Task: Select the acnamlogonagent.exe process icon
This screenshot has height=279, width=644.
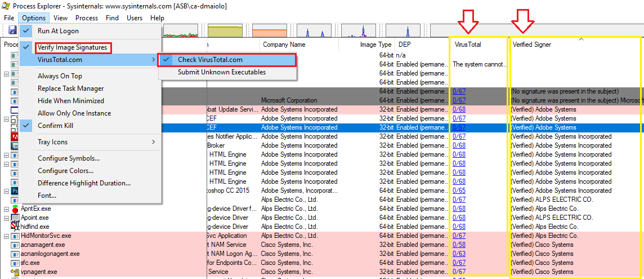Action: (15, 254)
